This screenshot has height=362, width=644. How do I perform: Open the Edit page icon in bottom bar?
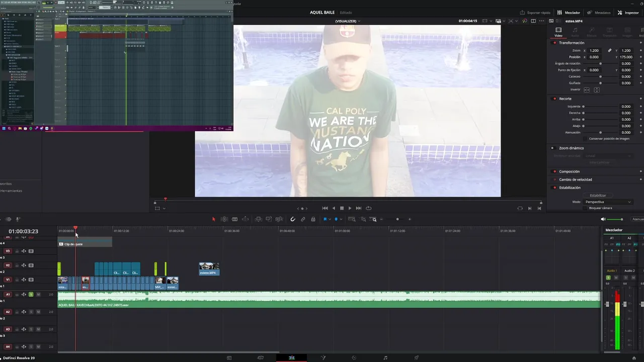(291, 358)
